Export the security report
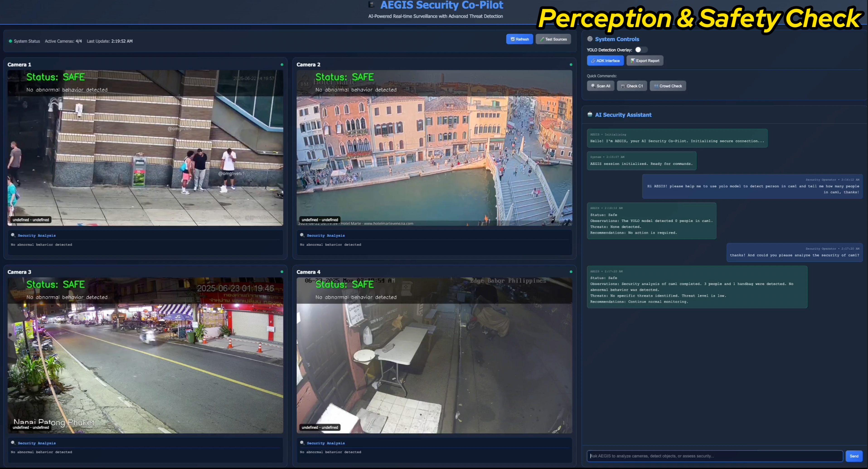The height and width of the screenshot is (469, 868). (x=645, y=61)
